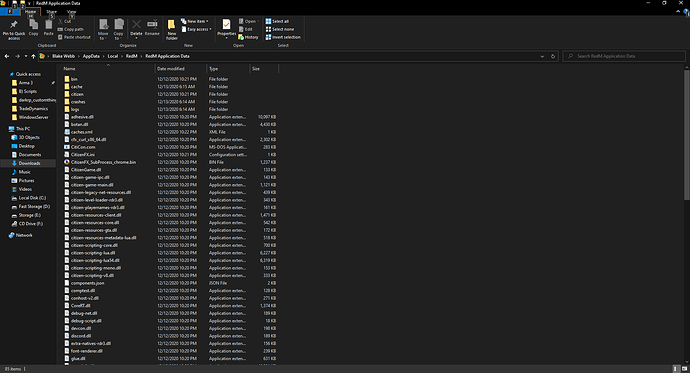
Task: Navigate to AppData in breadcrumb path
Action: click(91, 56)
